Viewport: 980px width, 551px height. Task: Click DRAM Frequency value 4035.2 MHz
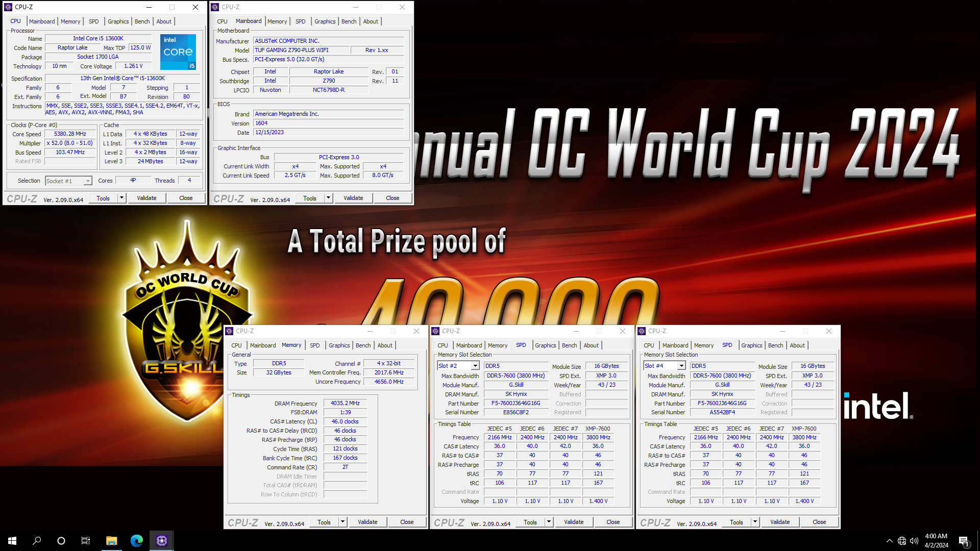pos(345,403)
